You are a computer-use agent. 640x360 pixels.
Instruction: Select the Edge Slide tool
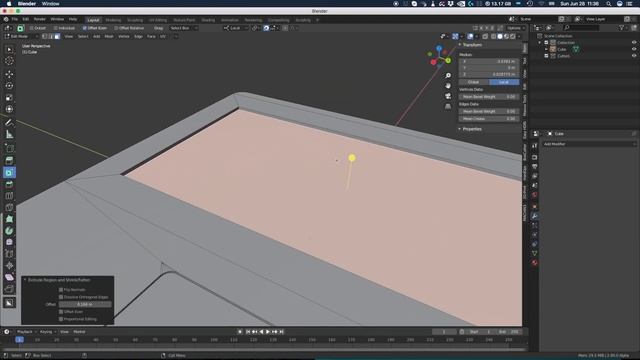click(x=9, y=254)
